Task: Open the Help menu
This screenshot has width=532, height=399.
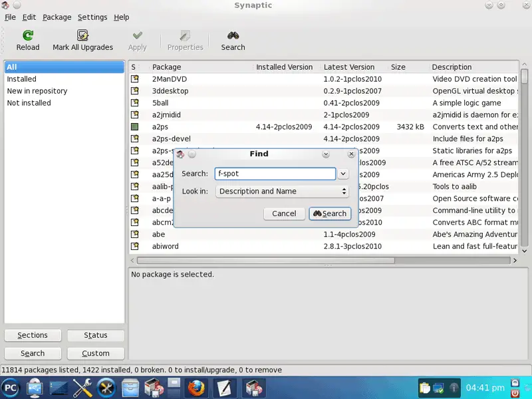Action: pyautogui.click(x=122, y=17)
